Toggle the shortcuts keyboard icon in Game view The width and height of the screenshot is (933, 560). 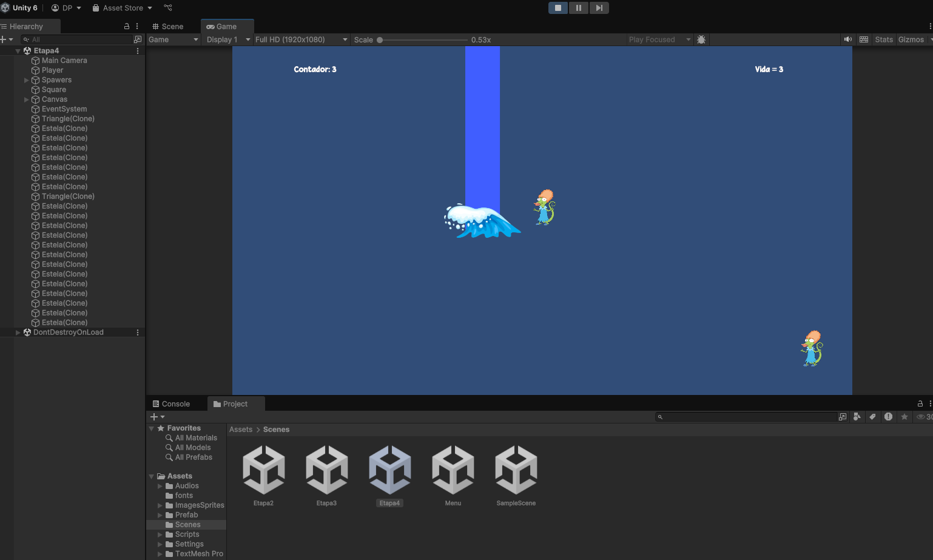864,39
